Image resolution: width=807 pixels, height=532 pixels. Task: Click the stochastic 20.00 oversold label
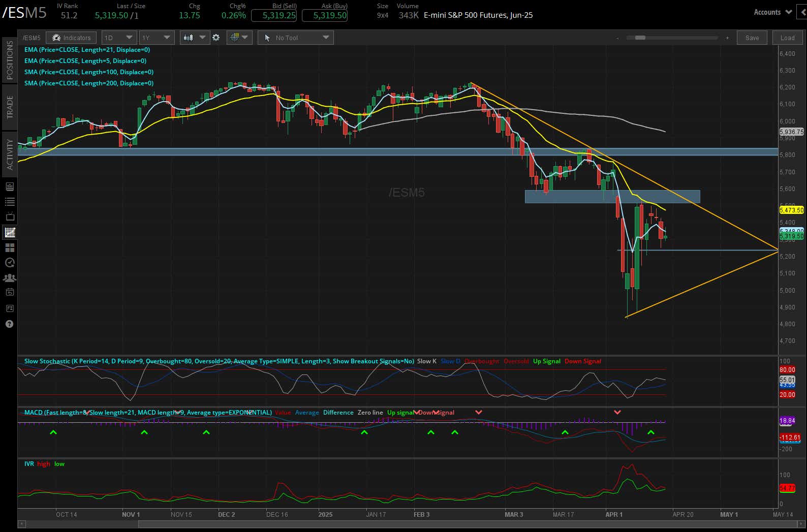click(787, 395)
